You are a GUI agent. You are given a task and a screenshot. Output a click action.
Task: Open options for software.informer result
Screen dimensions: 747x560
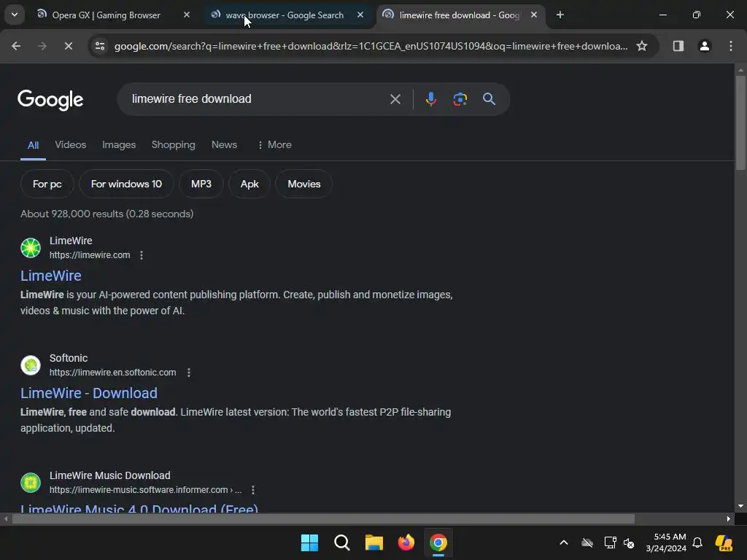(253, 490)
